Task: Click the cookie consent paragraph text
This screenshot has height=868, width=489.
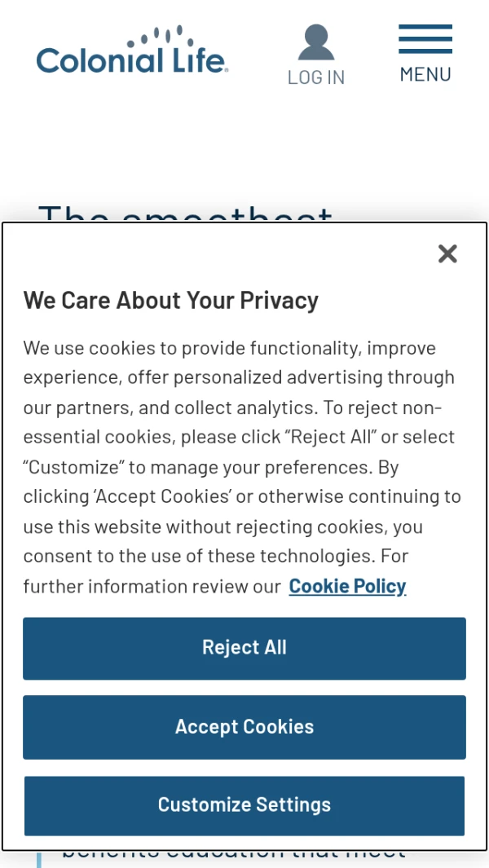Action: coord(236,467)
